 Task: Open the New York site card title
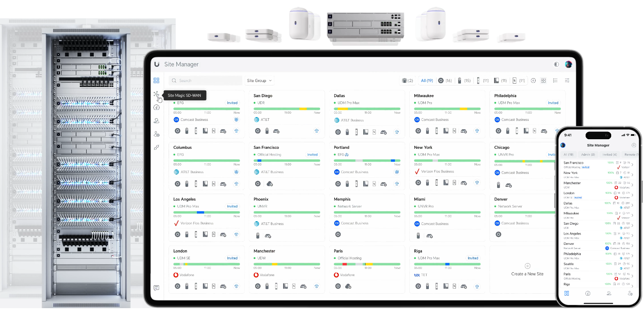(x=423, y=148)
